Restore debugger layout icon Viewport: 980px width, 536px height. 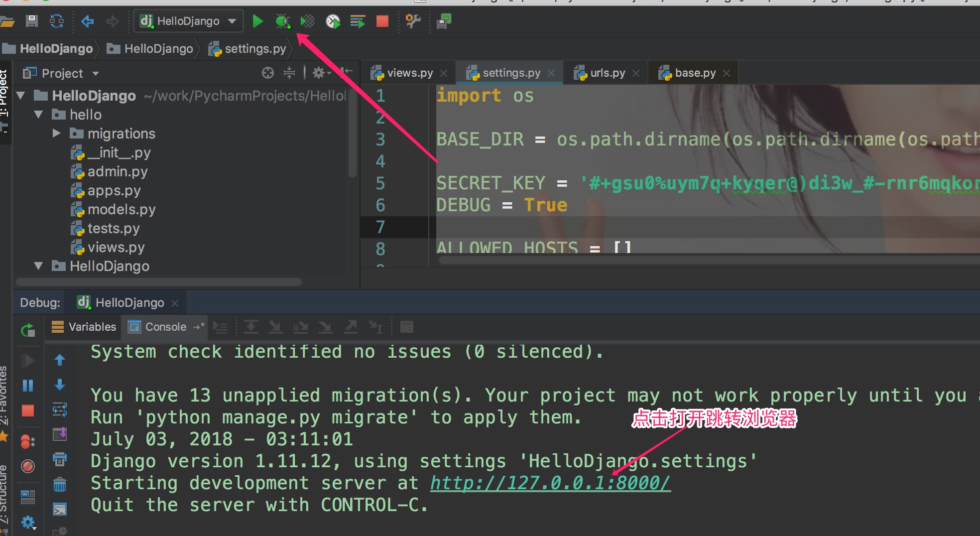[28, 497]
